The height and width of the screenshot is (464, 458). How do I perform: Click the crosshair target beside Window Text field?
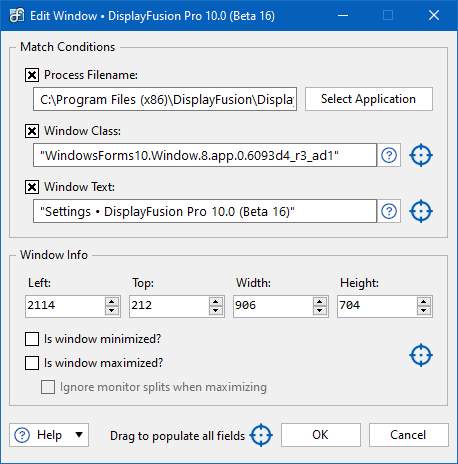(x=421, y=211)
